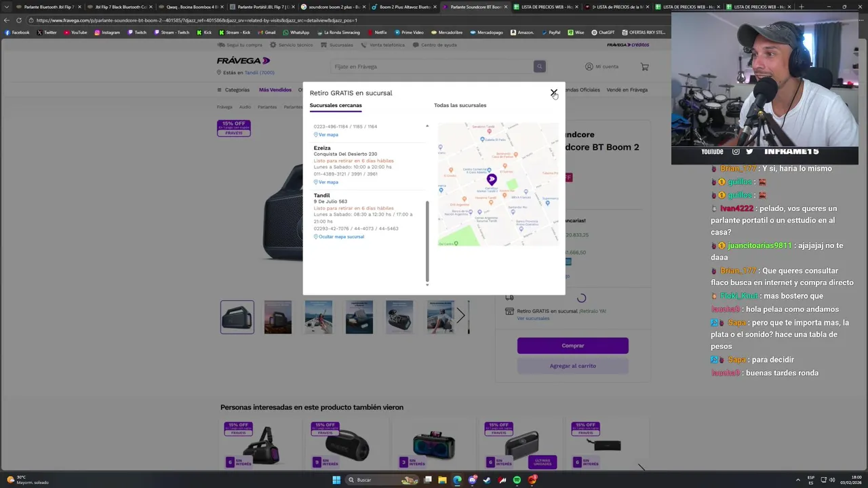Screen dimensions: 868x488
Task: Open Gmail bookmark
Action: point(267,32)
